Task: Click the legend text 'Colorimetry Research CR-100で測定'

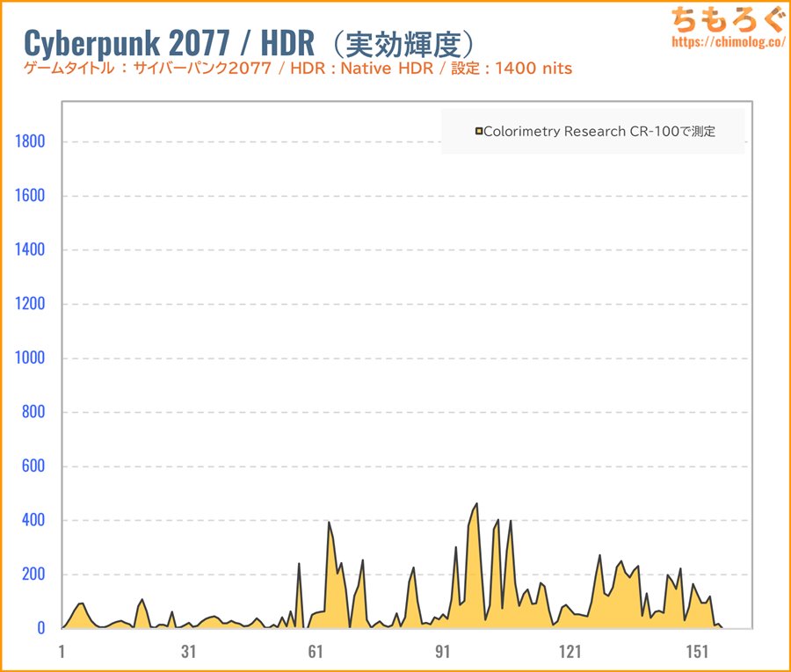Action: point(599,132)
